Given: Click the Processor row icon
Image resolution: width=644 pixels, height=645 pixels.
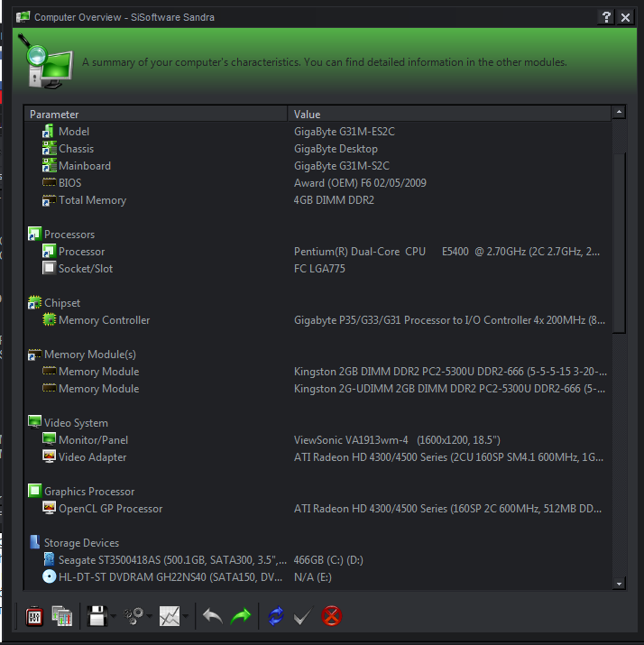Looking at the screenshot, I should pyautogui.click(x=49, y=252).
